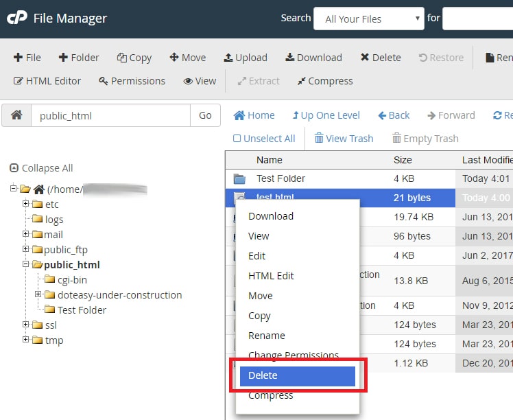Click the 1.12 KB size cell
513x420 pixels.
[x=411, y=363]
